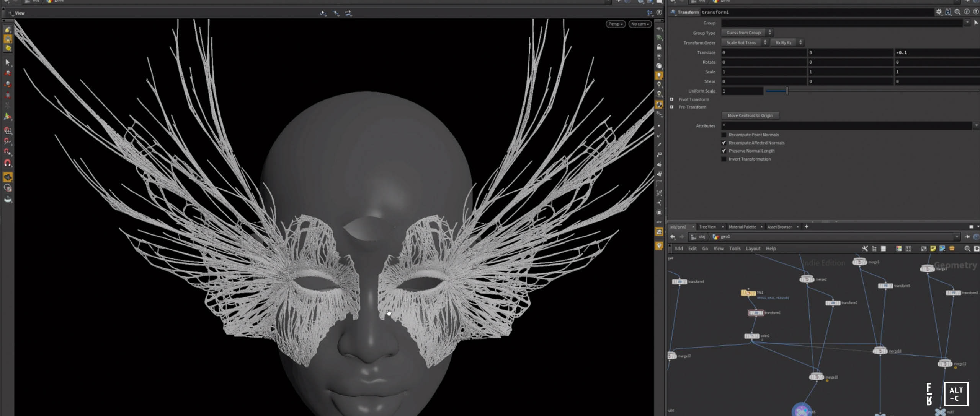
Task: Open Attributes field dropdown arrow
Action: click(976, 126)
